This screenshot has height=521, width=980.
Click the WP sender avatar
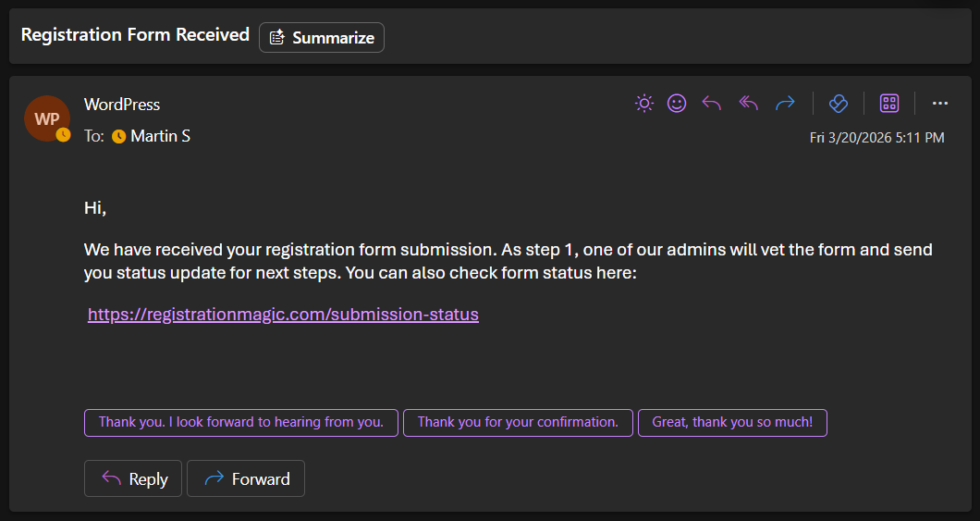46,118
